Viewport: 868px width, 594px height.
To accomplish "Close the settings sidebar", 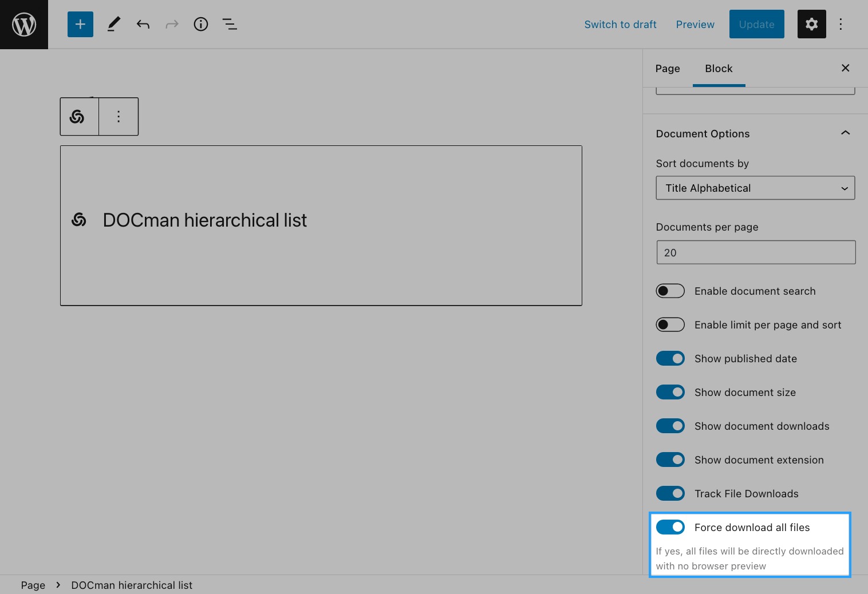I will (845, 68).
